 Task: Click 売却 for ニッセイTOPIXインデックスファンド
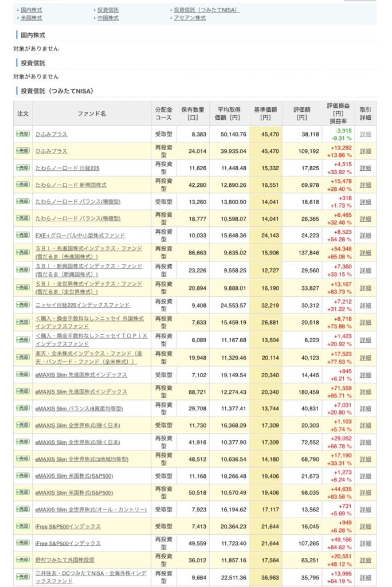(x=23, y=339)
